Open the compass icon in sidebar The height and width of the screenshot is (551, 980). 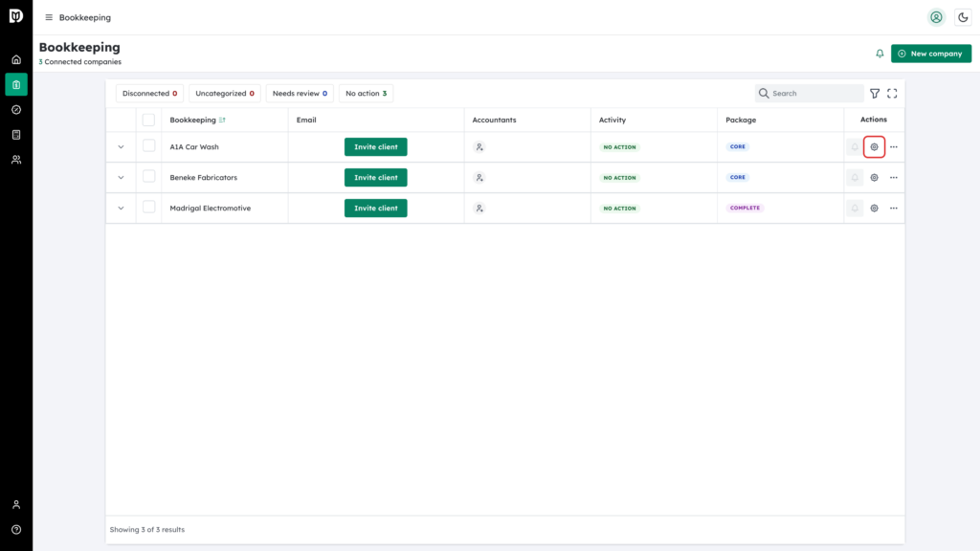[x=16, y=110]
